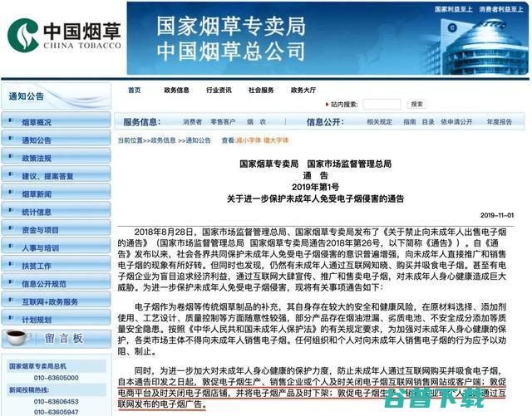Select 信息公开规范 in the sidebar

[x=56, y=283]
